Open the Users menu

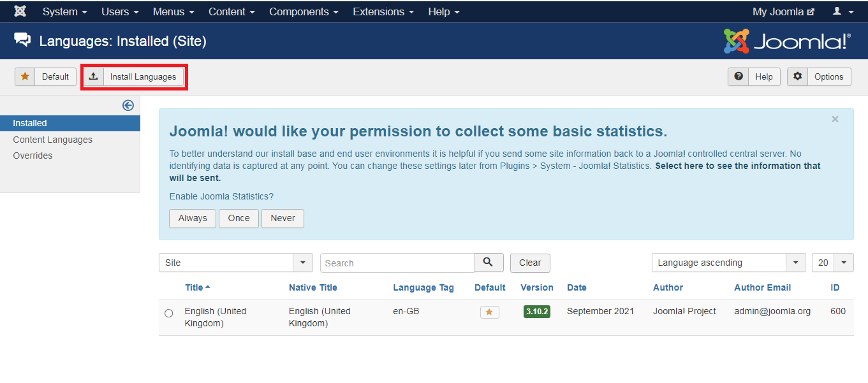(119, 11)
